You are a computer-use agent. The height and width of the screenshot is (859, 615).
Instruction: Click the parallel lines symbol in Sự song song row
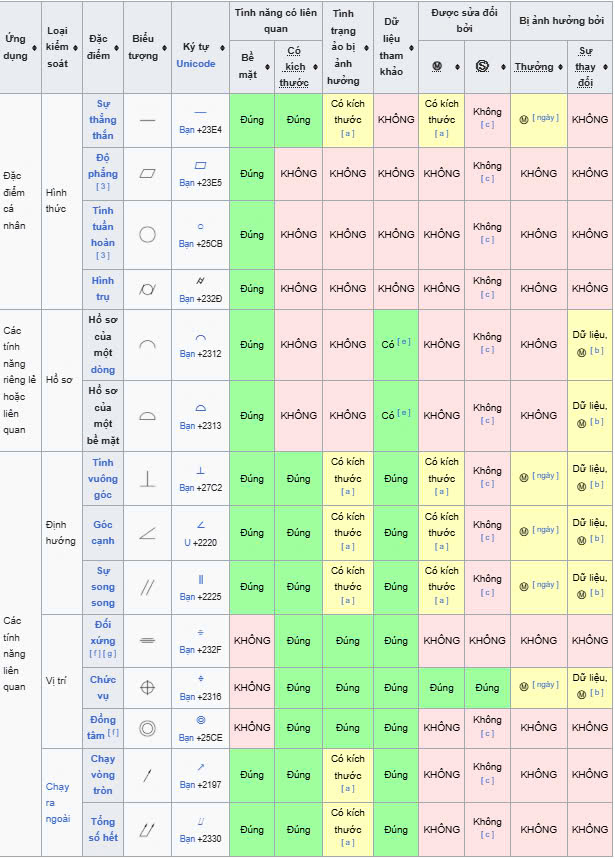(147, 587)
